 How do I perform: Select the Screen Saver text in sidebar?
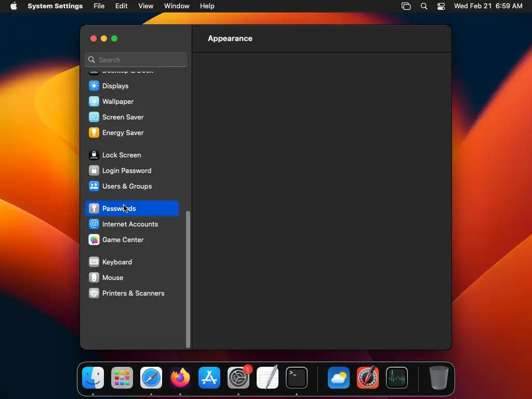click(x=123, y=117)
